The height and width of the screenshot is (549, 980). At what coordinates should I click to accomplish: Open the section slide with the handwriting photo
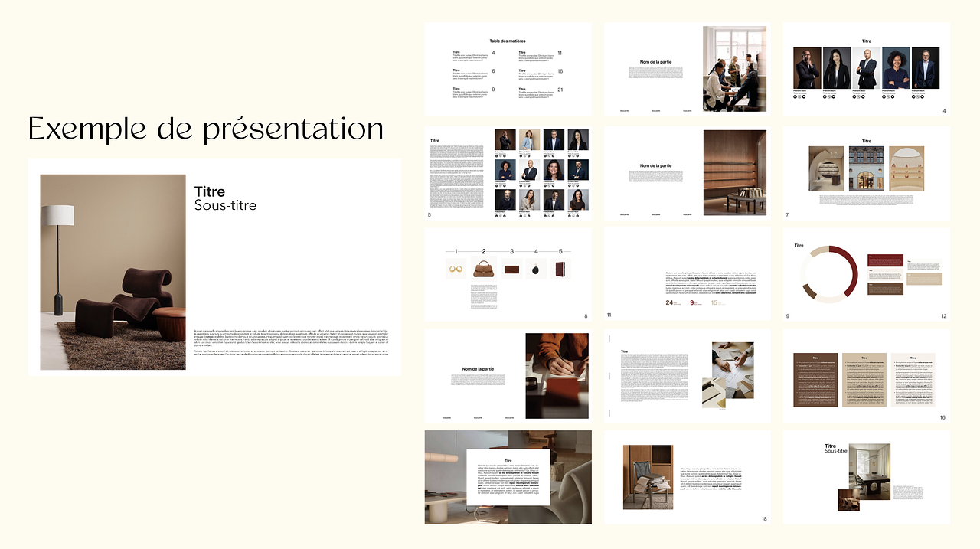pos(508,376)
